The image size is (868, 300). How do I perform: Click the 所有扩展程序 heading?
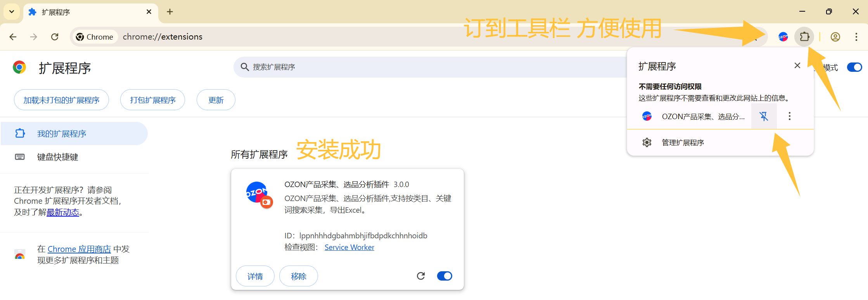click(259, 154)
